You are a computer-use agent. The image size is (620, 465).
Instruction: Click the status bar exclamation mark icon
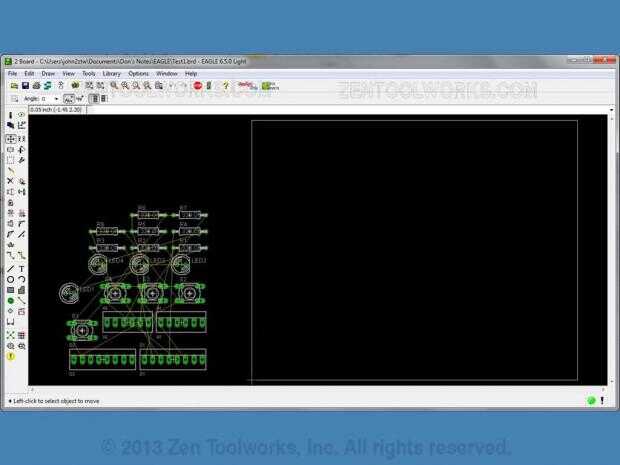click(x=602, y=401)
